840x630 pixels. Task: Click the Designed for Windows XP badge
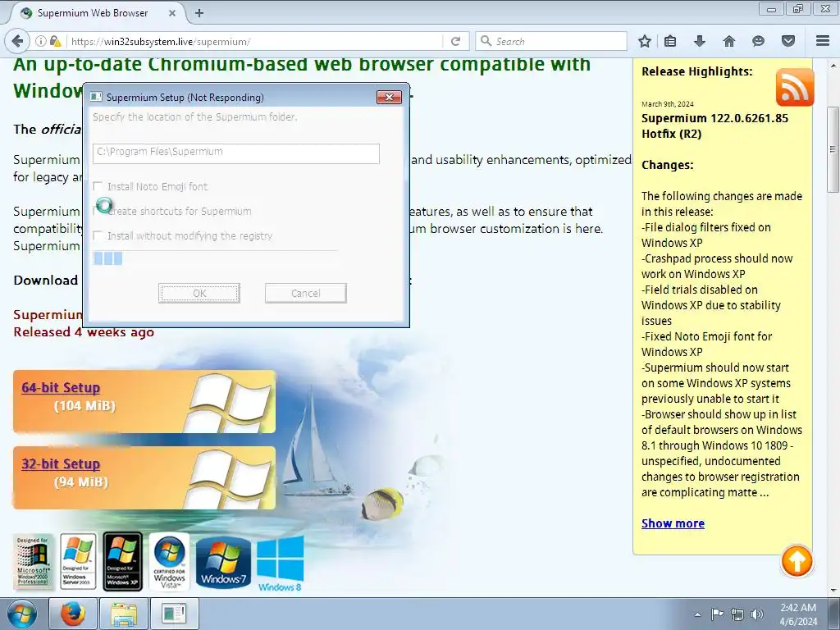(x=123, y=561)
